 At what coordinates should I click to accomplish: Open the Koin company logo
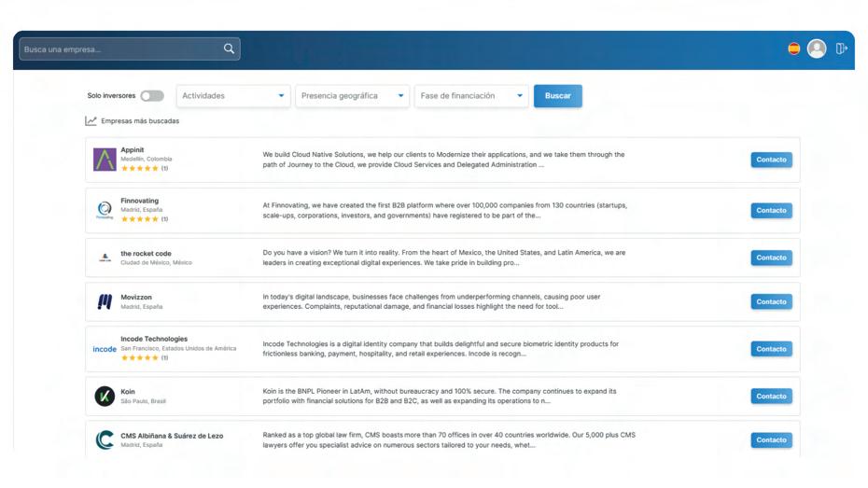(x=105, y=397)
